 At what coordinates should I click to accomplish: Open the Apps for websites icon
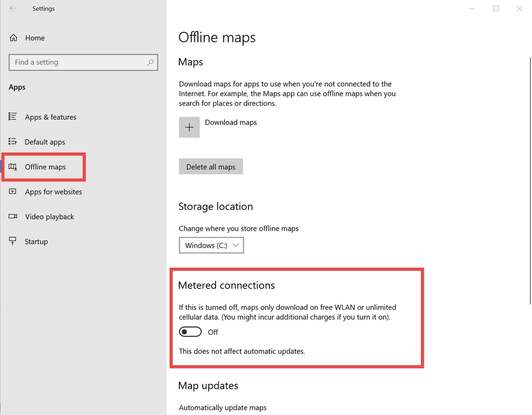pyautogui.click(x=13, y=192)
